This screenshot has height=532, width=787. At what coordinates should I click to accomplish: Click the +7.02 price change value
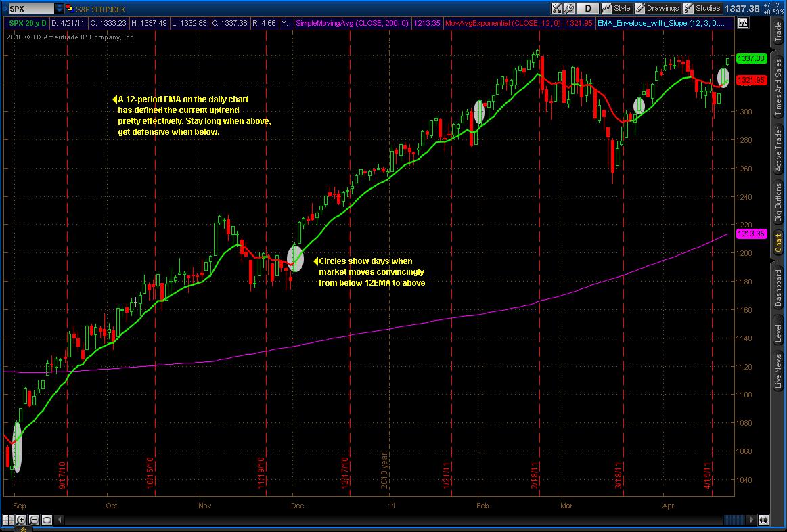[771, 5]
